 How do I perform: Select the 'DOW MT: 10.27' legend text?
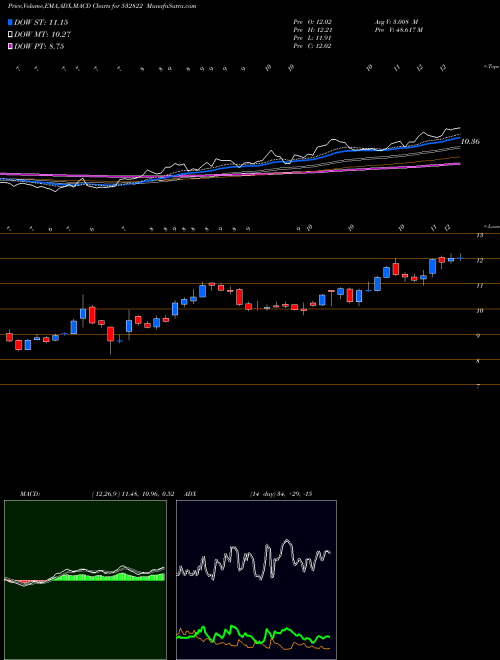pyautogui.click(x=43, y=35)
